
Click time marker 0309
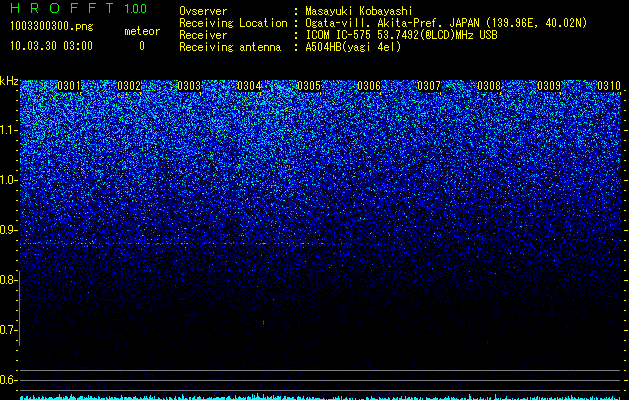click(x=549, y=86)
